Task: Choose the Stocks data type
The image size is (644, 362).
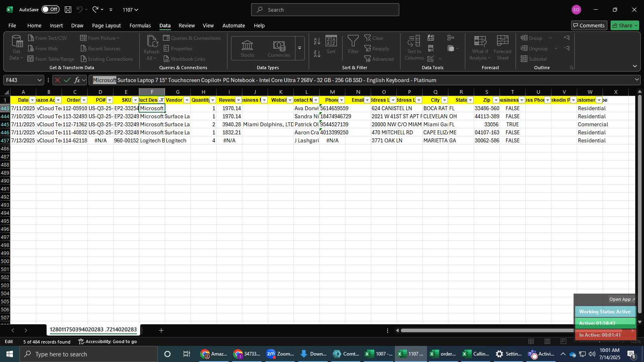Action: [x=248, y=49]
